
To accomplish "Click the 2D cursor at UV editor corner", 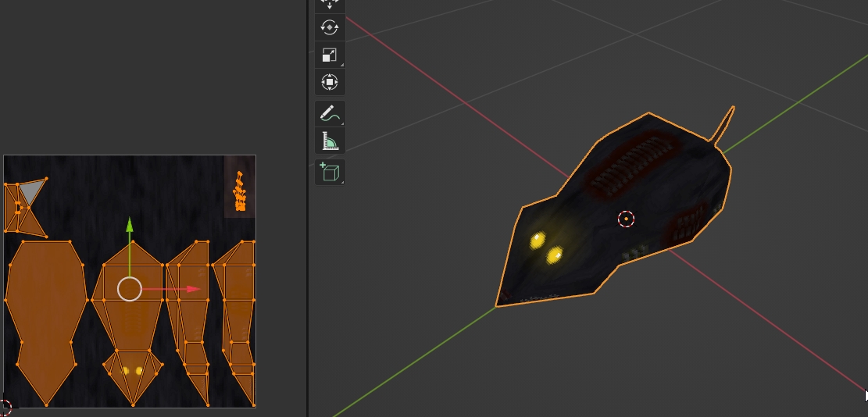I will point(5,407).
